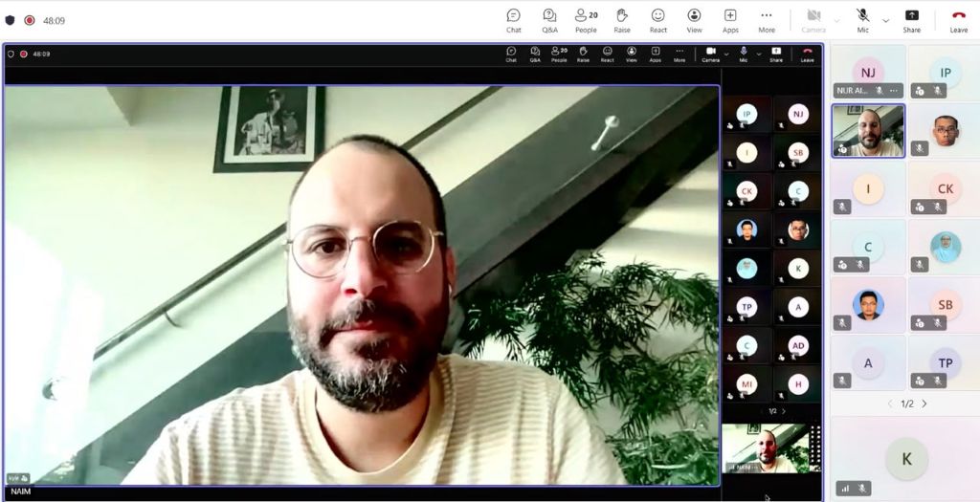Open the More options menu

(767, 20)
